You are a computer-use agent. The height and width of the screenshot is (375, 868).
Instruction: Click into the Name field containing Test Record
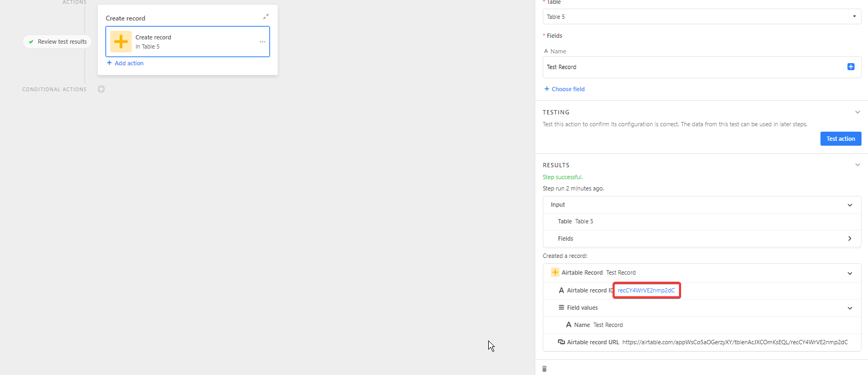702,67
